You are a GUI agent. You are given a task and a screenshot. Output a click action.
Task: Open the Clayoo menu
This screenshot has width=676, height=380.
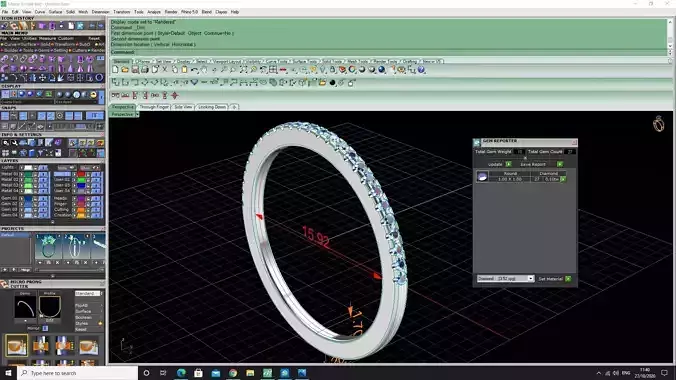pyautogui.click(x=221, y=12)
